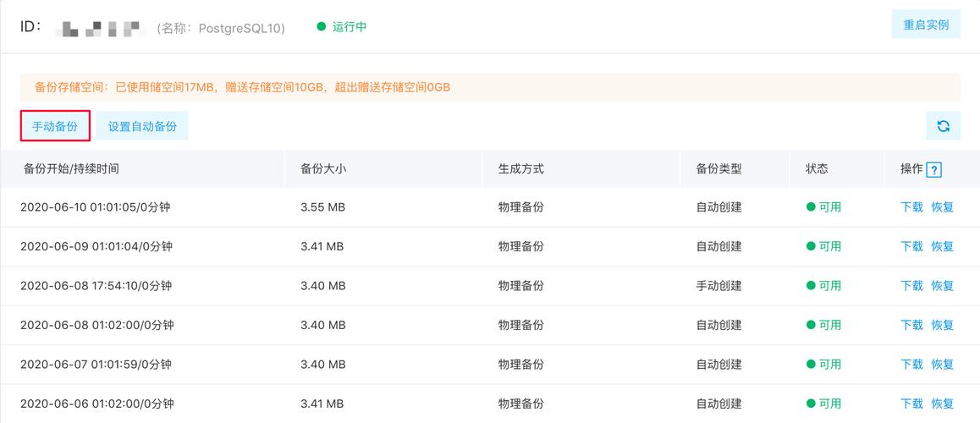This screenshot has width=980, height=423.
Task: Click the 手动备份 button
Action: tap(55, 126)
